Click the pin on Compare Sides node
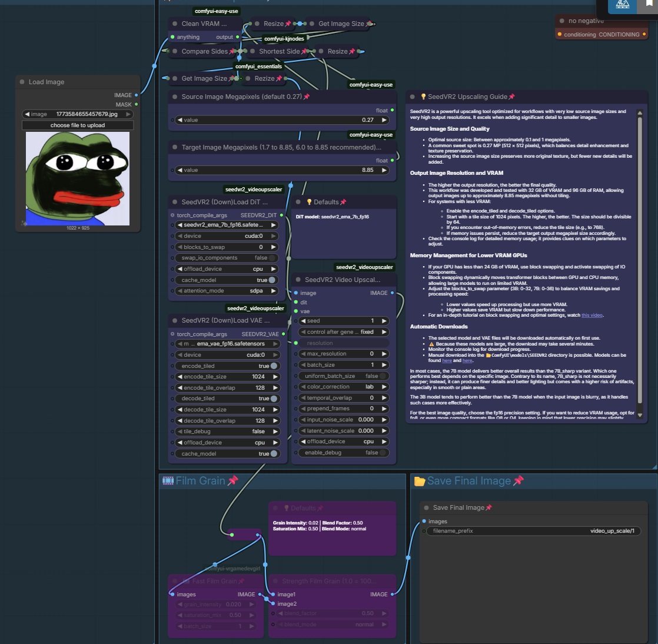Screen dimensions: 658x644 point(232,51)
